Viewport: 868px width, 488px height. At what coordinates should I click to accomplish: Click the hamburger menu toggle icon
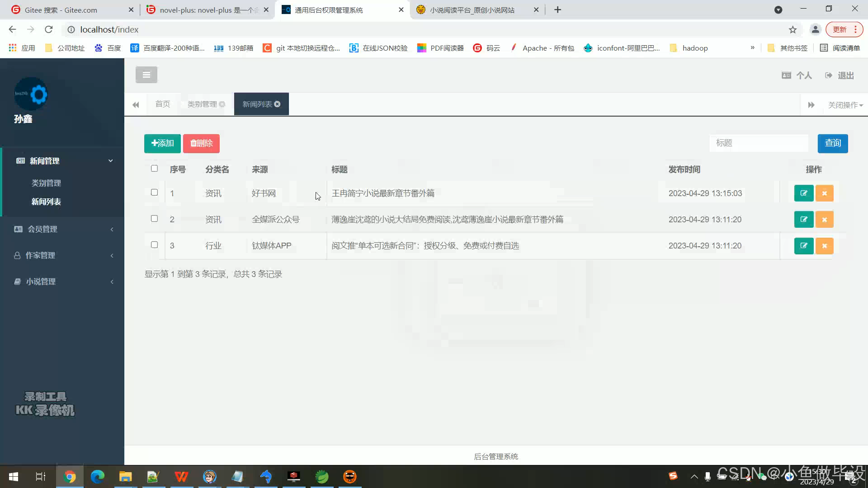point(146,75)
